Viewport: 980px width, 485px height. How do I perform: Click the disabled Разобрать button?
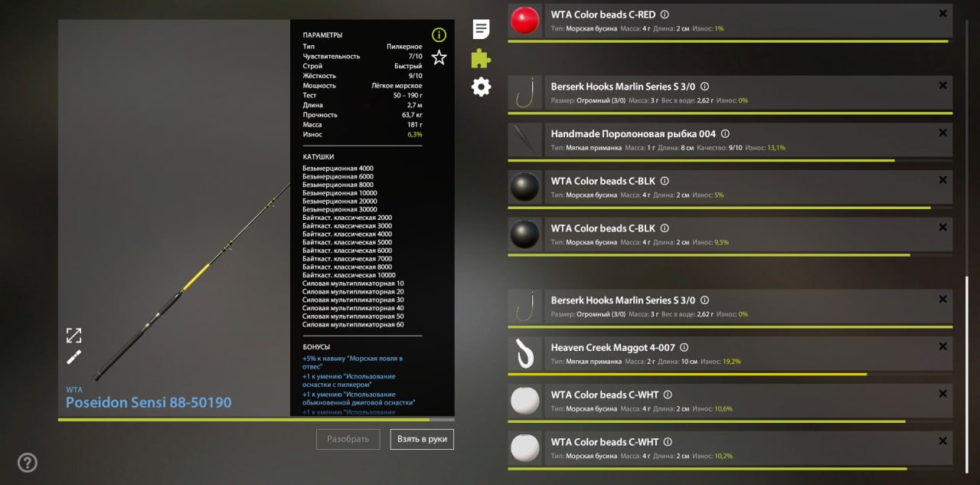(348, 439)
